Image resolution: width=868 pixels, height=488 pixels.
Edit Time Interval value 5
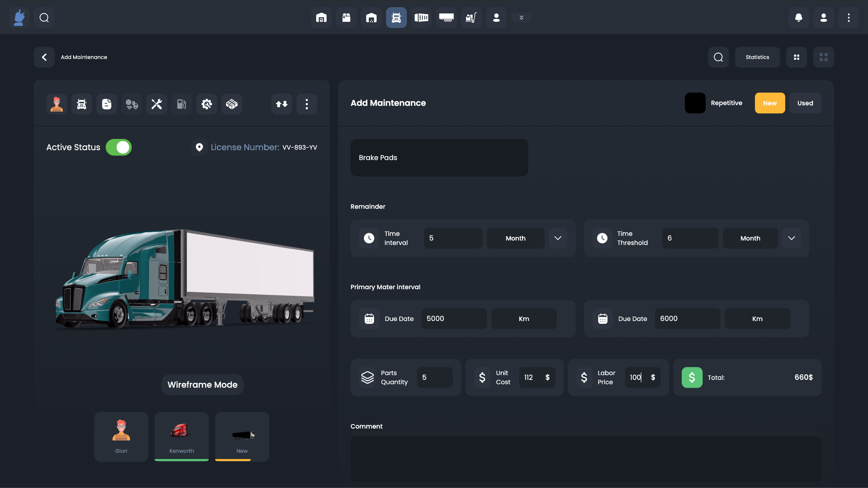pos(453,238)
